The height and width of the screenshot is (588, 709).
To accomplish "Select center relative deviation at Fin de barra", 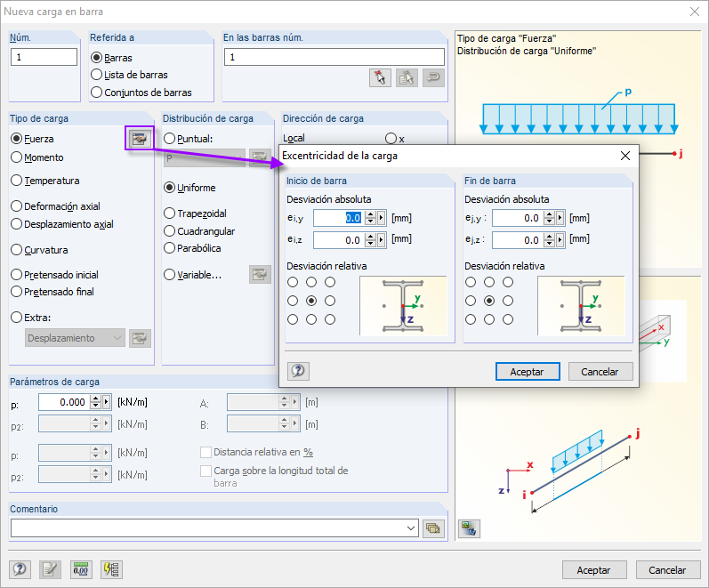I will tap(489, 301).
